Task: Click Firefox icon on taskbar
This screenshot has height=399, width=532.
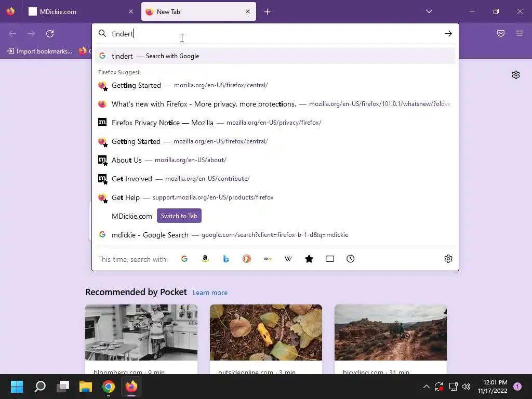Action: coord(131,387)
